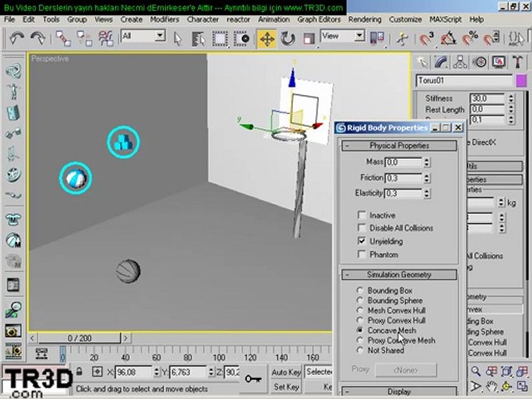Click the Torus01 object name field
The image size is (532, 399).
pyautogui.click(x=464, y=81)
